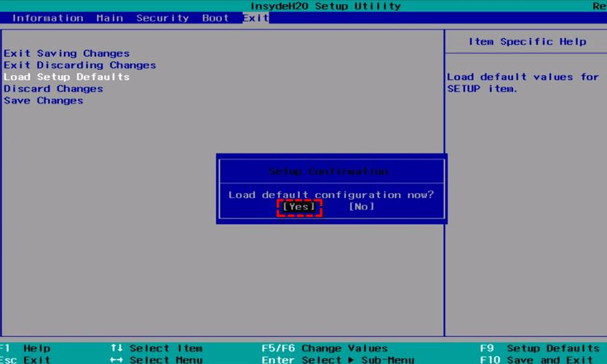Click the Esc Exit key hint
This screenshot has width=607, height=364.
click(x=27, y=360)
